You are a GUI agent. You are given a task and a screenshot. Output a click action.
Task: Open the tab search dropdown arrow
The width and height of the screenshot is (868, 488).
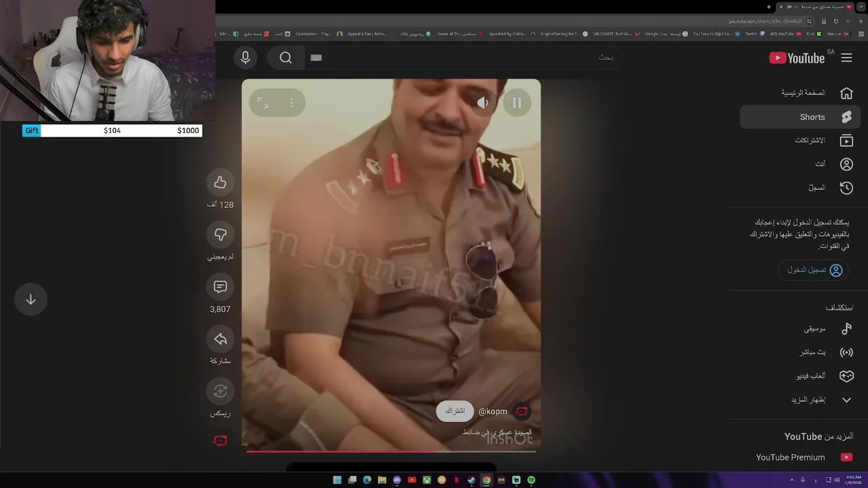(x=861, y=7)
